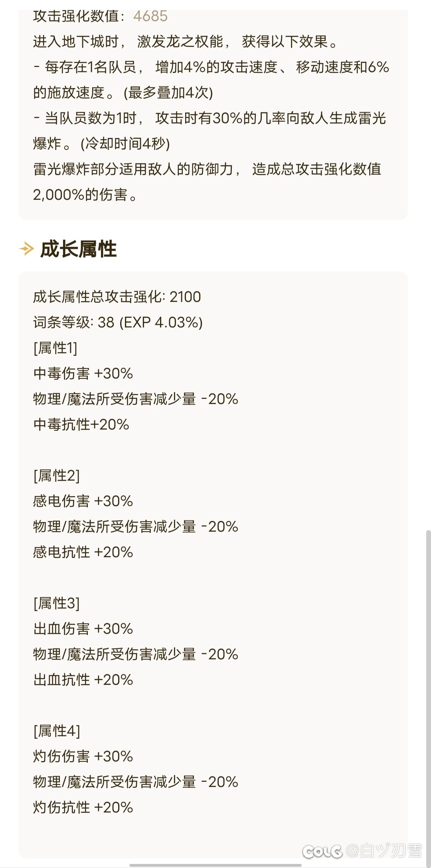
Task: Click the 2,000%的伤害 text line
Action: pyautogui.click(x=85, y=195)
